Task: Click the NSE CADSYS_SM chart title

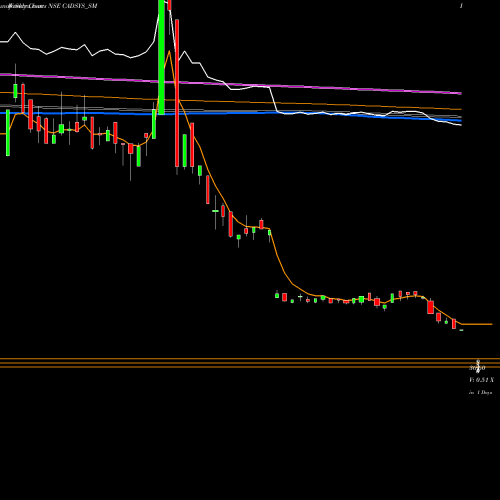Action: pos(73,6)
